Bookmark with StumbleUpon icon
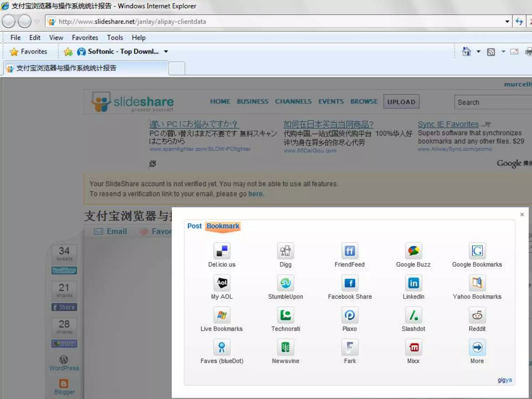This screenshot has height=399, width=532. 285,283
